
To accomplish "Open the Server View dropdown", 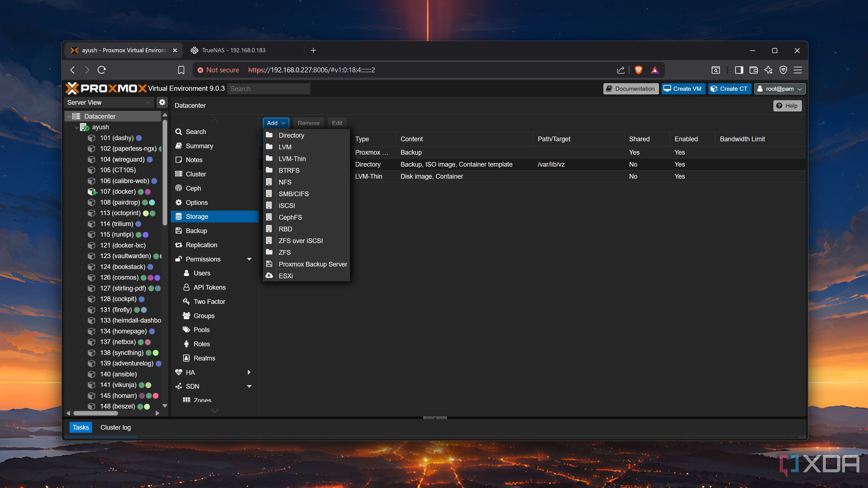I will coord(109,102).
